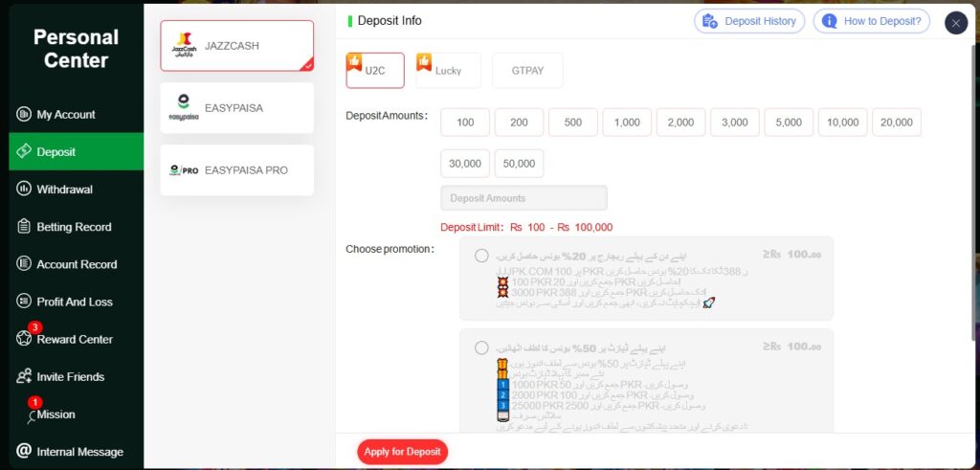The width and height of the screenshot is (980, 470).
Task: Open Internal Message via the @ icon
Action: [x=24, y=451]
